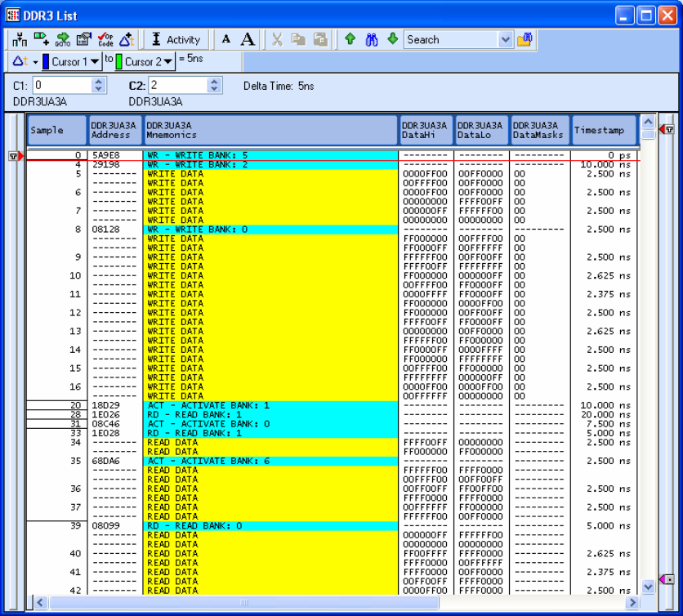Click inside the C2 value field
This screenshot has height=616, width=683.
point(176,85)
